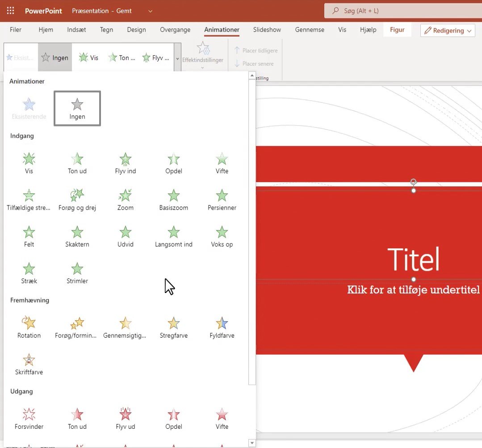
Task: Choose the Vifte entrance animation
Action: tap(222, 163)
